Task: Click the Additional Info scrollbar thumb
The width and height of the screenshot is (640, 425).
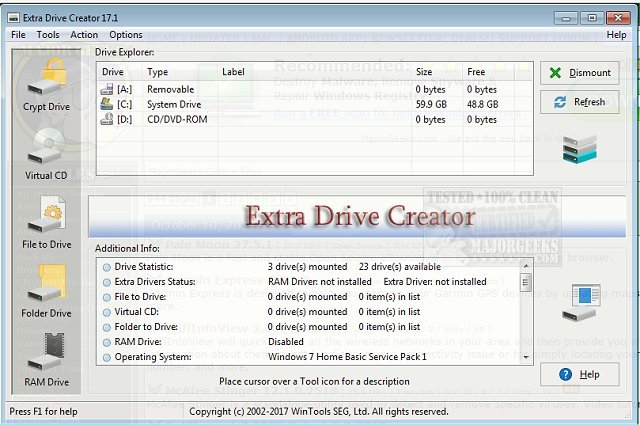Action: pos(526,282)
